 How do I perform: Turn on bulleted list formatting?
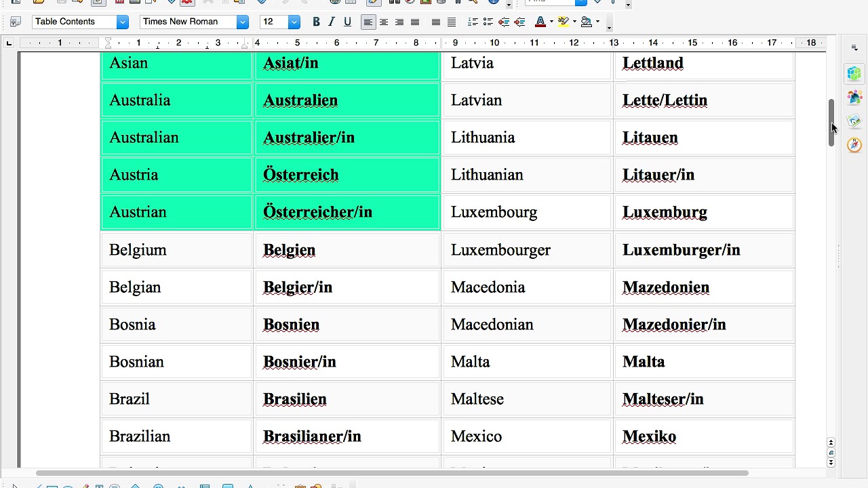click(x=488, y=22)
